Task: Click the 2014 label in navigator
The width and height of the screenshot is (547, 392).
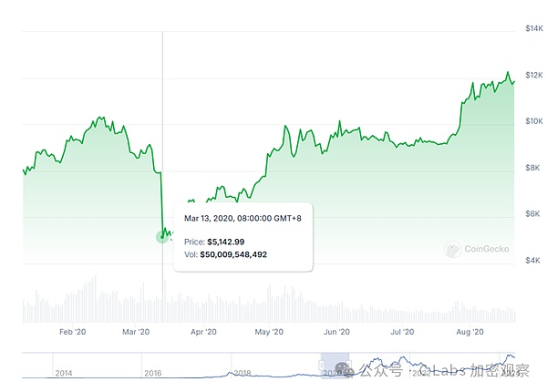Action: 64,373
